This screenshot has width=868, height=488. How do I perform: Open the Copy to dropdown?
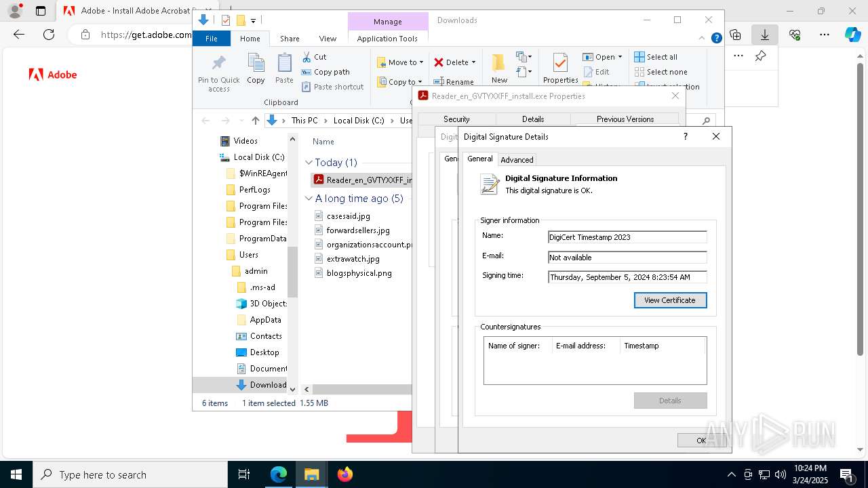pyautogui.click(x=399, y=82)
